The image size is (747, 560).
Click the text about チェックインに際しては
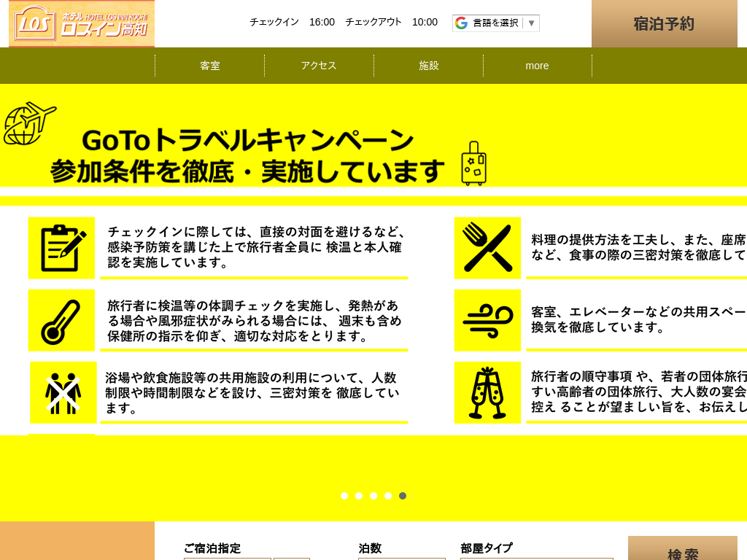point(256,246)
